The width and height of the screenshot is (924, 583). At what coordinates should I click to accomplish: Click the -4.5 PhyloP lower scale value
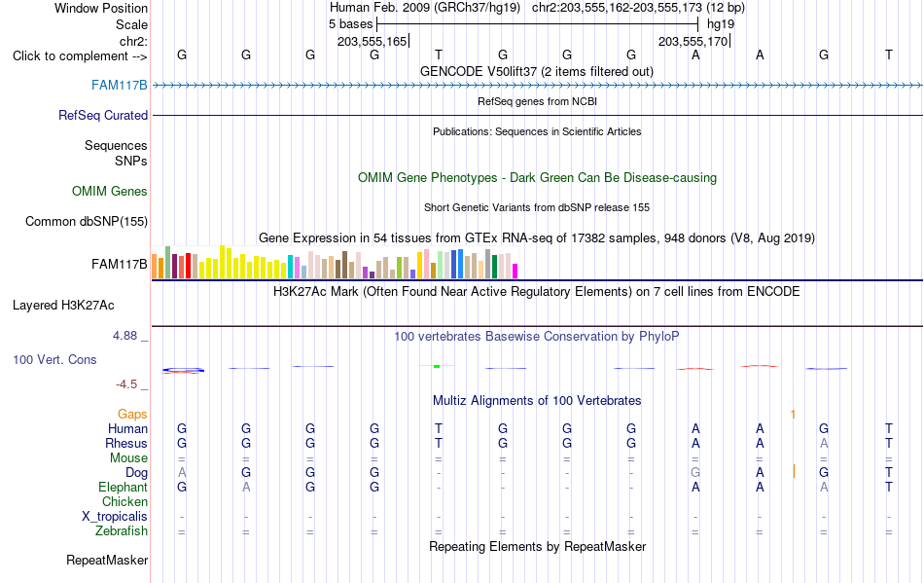pyautogui.click(x=126, y=384)
